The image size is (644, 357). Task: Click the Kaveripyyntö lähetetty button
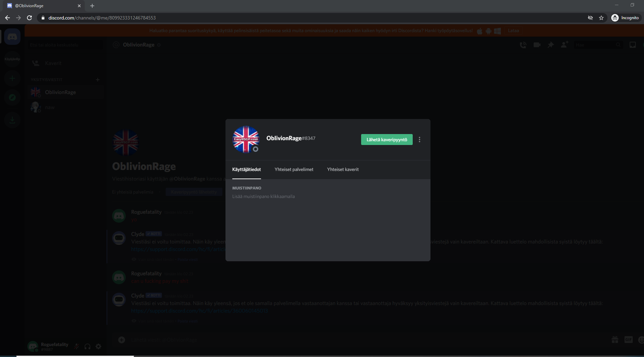194,192
